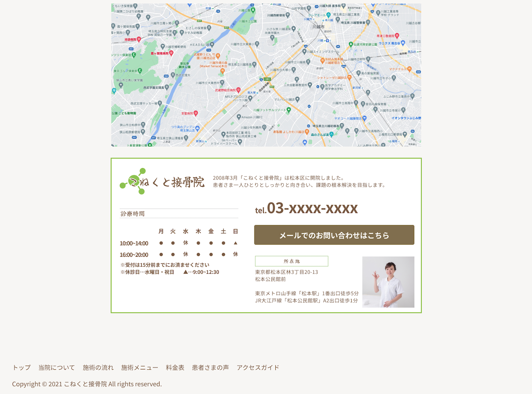Click the こねくと接骨院 logo
This screenshot has width=532, height=394.
[162, 181]
